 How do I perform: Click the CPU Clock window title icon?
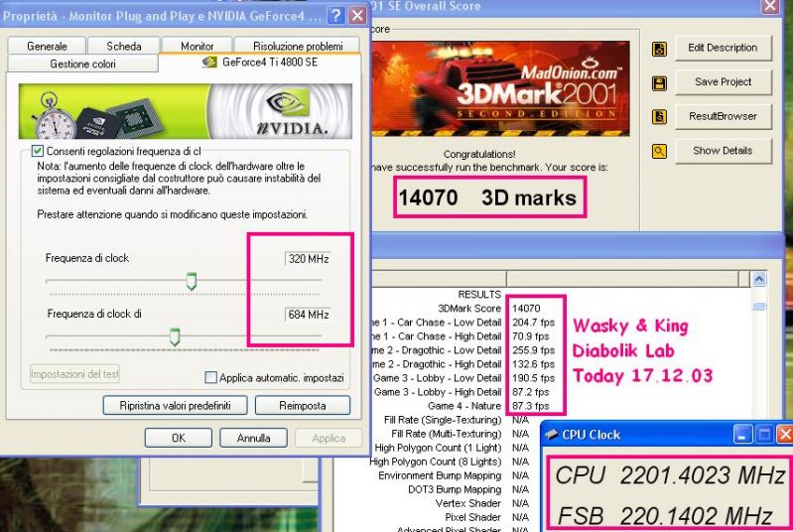click(x=552, y=435)
